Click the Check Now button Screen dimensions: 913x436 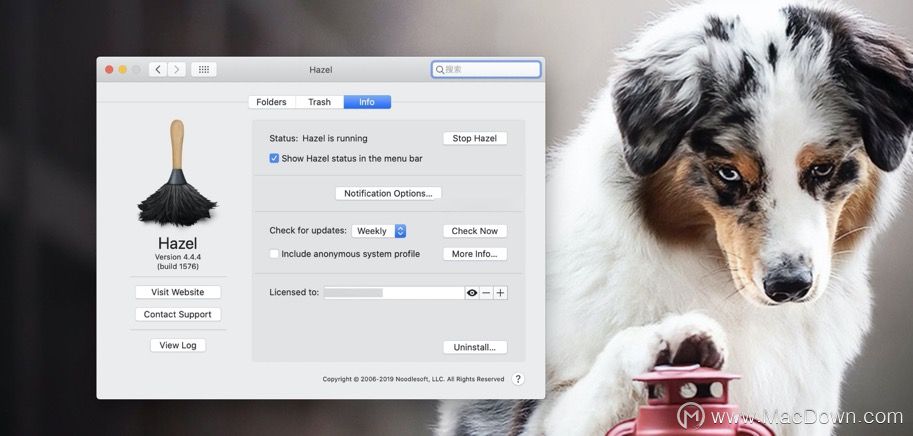click(x=475, y=231)
